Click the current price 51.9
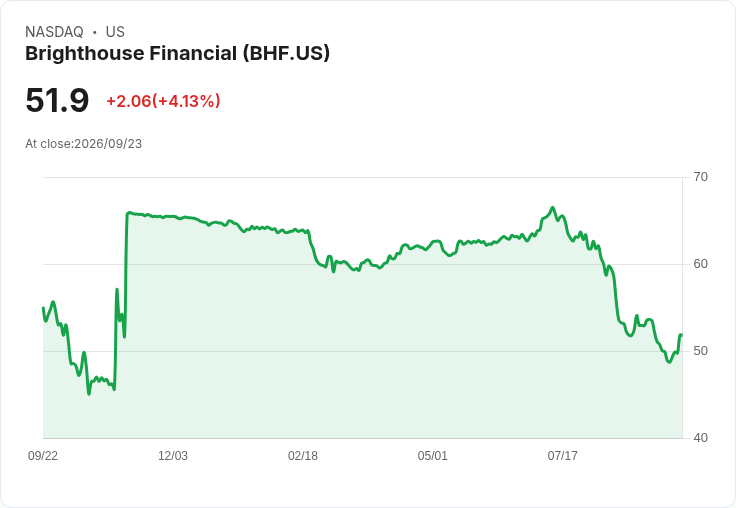The width and height of the screenshot is (736, 508). (57, 100)
